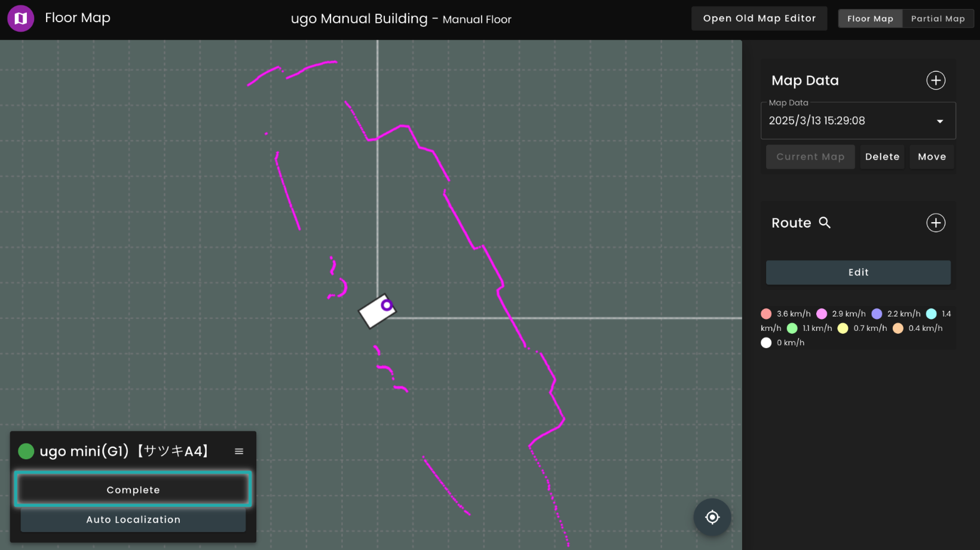980x550 pixels.
Task: Click the white 0 km/h color swatch
Action: coord(766,343)
